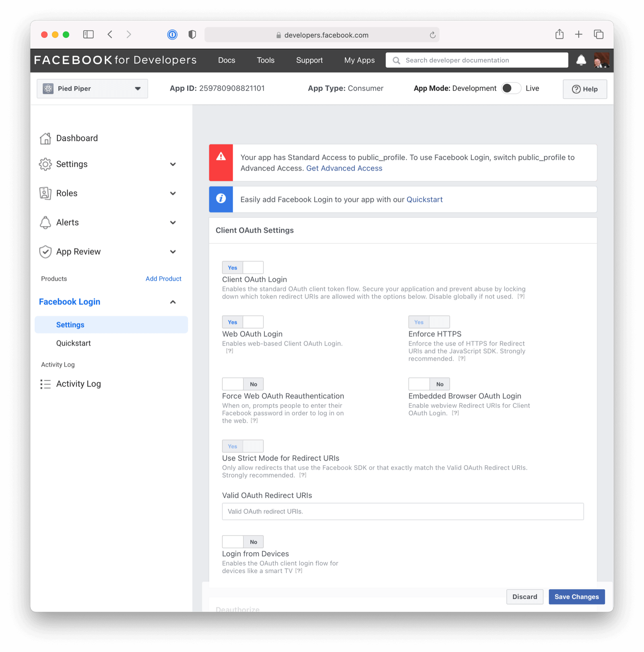Click the Quickstart link in info banner
The image size is (644, 652).
point(425,200)
